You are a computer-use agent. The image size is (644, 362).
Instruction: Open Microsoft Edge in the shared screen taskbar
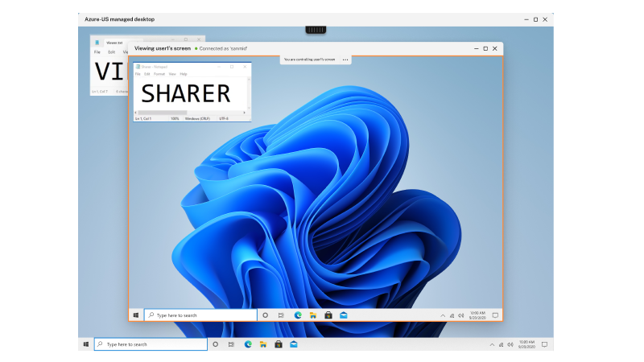click(298, 315)
